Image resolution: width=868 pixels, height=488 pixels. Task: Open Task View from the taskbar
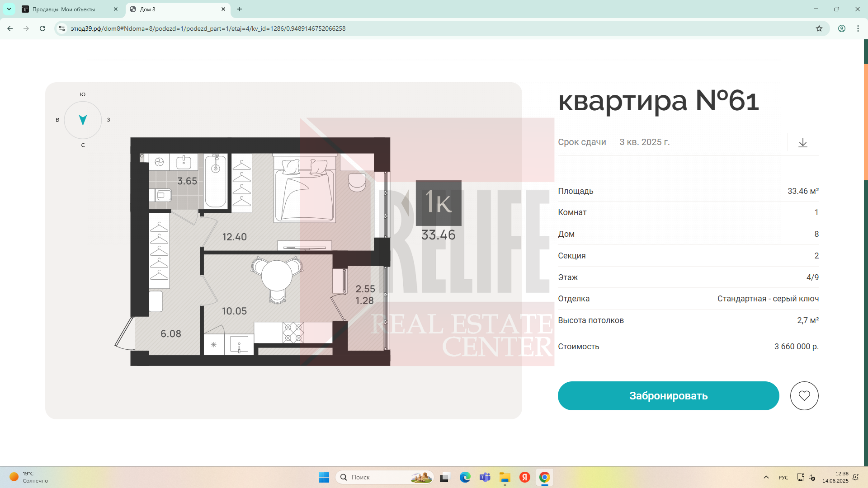445,477
